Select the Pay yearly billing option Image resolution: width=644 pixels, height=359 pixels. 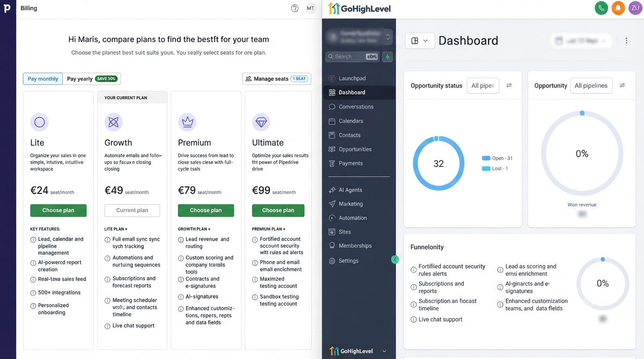[92, 79]
